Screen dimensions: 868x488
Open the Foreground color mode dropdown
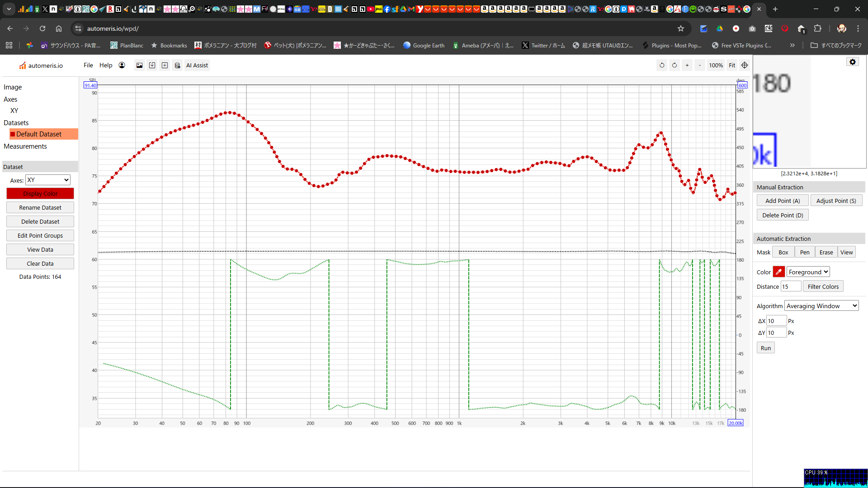pyautogui.click(x=808, y=272)
